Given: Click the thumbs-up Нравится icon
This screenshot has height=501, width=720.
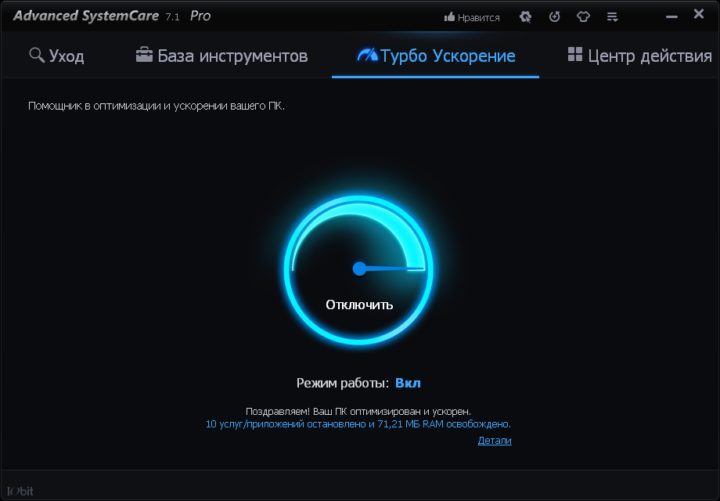Looking at the screenshot, I should click(449, 17).
